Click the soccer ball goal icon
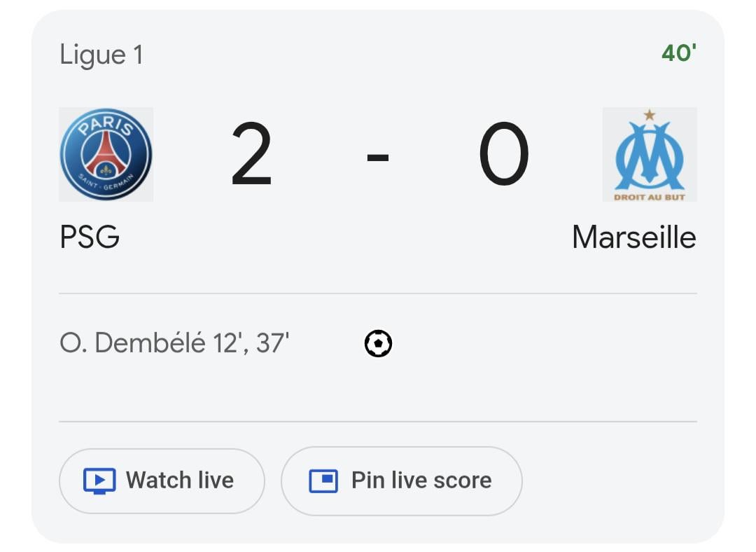The height and width of the screenshot is (552, 756). pyautogui.click(x=378, y=344)
